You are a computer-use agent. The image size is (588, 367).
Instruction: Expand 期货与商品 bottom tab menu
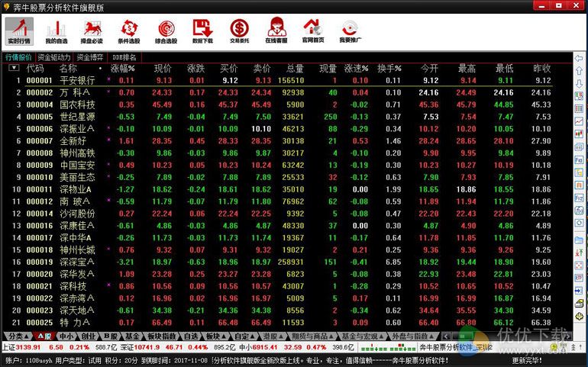click(312, 336)
